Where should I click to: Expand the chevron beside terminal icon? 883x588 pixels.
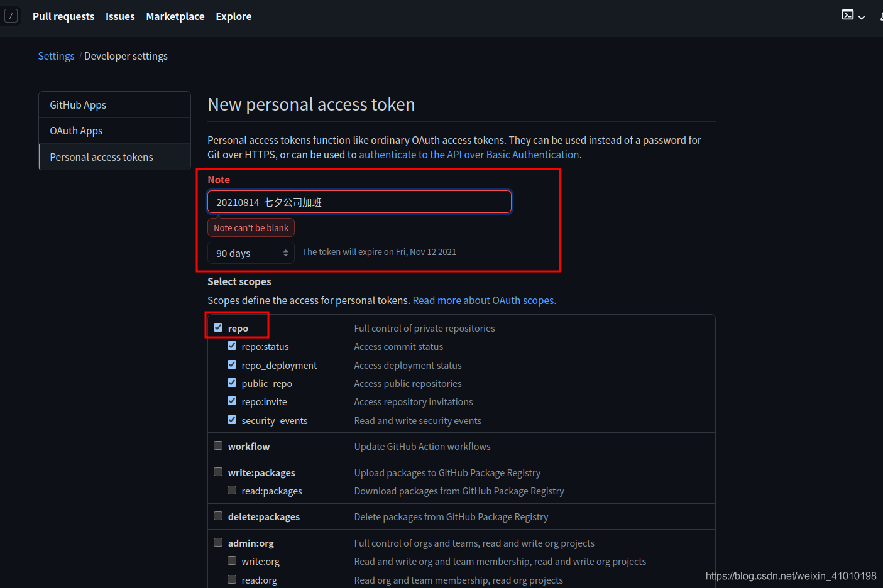862,17
